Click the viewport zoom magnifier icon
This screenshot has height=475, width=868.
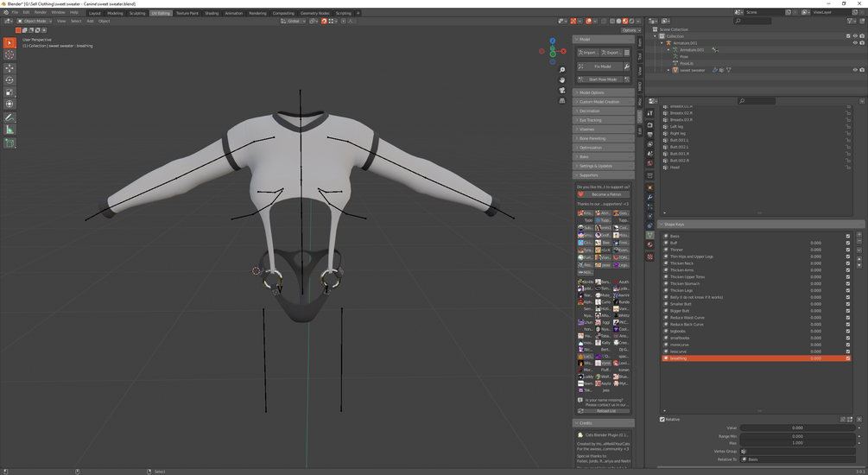tap(562, 70)
